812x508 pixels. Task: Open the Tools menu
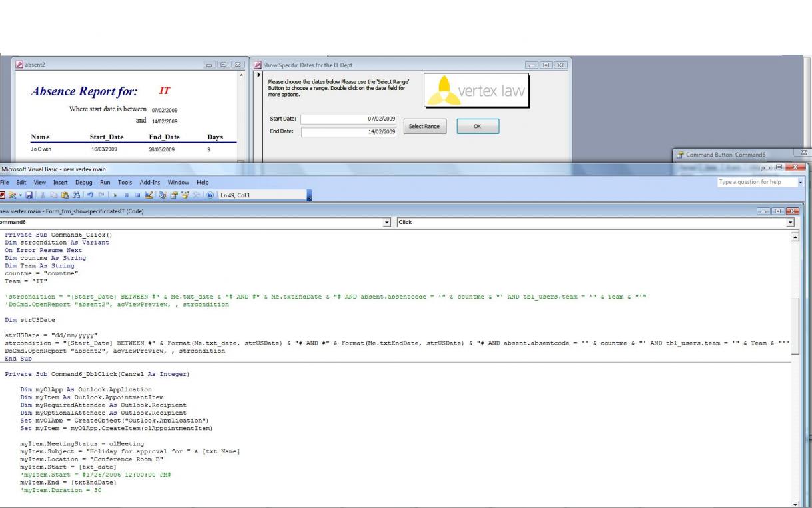[125, 182]
